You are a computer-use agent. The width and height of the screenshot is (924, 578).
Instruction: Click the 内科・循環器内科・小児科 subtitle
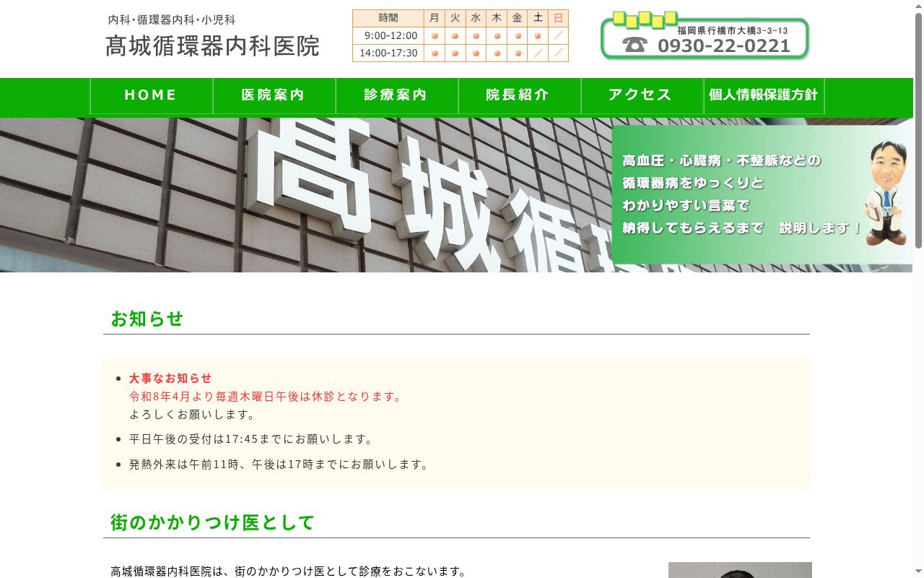(172, 20)
